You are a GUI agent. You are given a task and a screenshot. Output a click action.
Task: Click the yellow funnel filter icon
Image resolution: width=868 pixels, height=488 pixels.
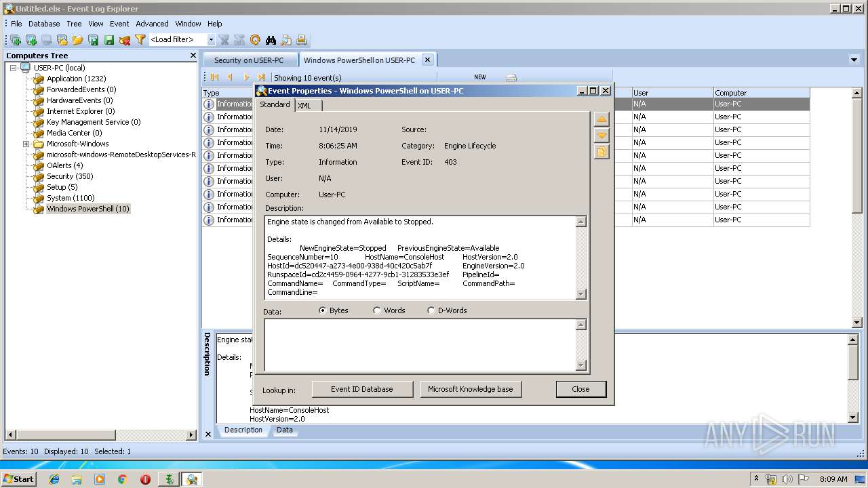[140, 40]
